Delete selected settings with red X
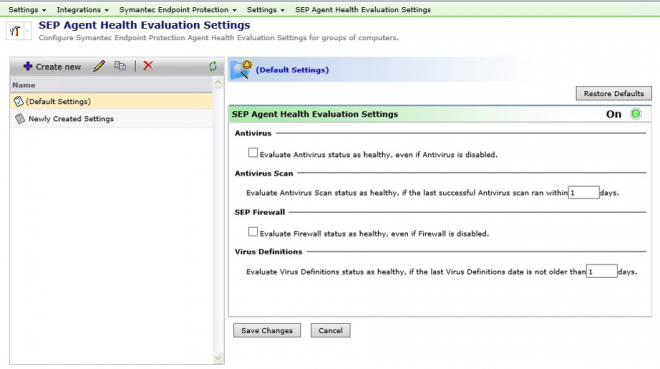Screen dimensions: 660x369 (x=148, y=66)
